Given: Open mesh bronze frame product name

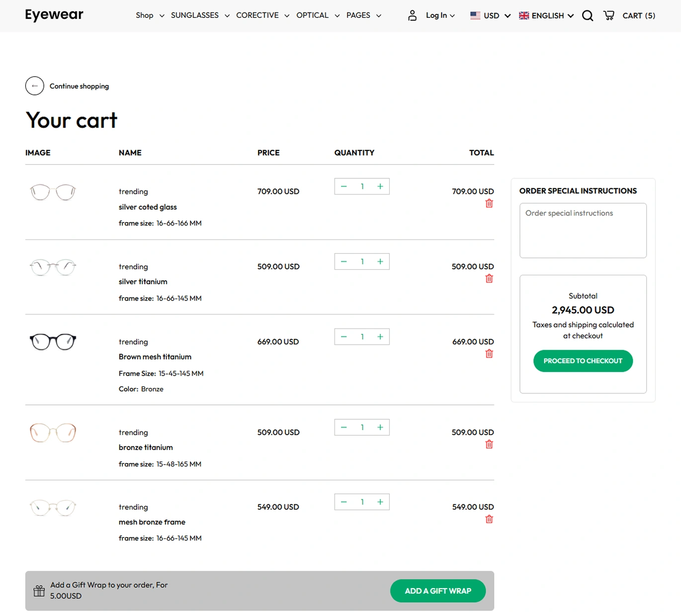Looking at the screenshot, I should point(152,522).
